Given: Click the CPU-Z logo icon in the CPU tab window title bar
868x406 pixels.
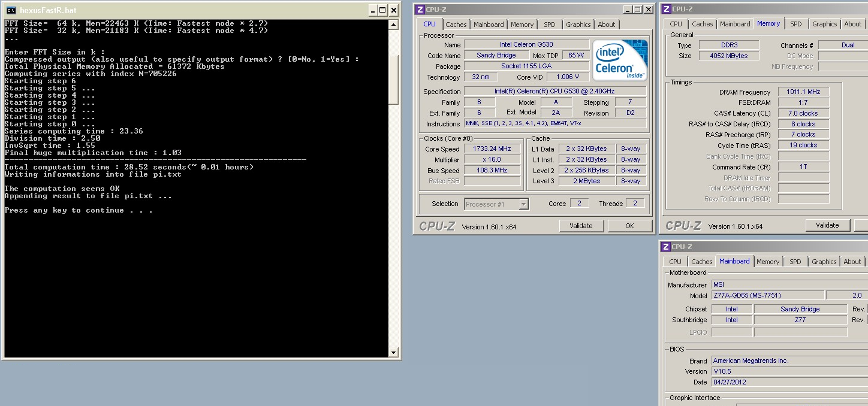Looking at the screenshot, I should (x=420, y=9).
